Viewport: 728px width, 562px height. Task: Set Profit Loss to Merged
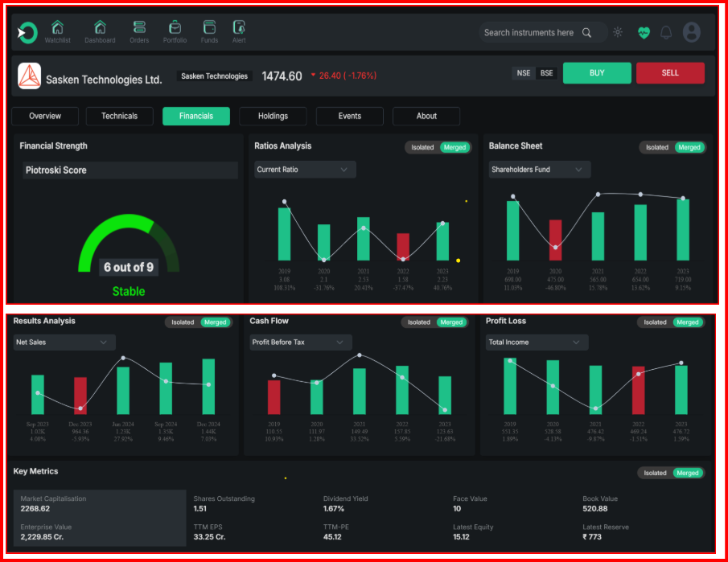pyautogui.click(x=687, y=322)
